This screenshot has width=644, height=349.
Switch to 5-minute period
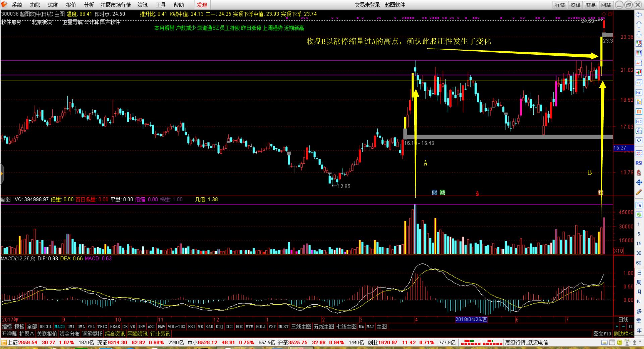(x=639, y=234)
